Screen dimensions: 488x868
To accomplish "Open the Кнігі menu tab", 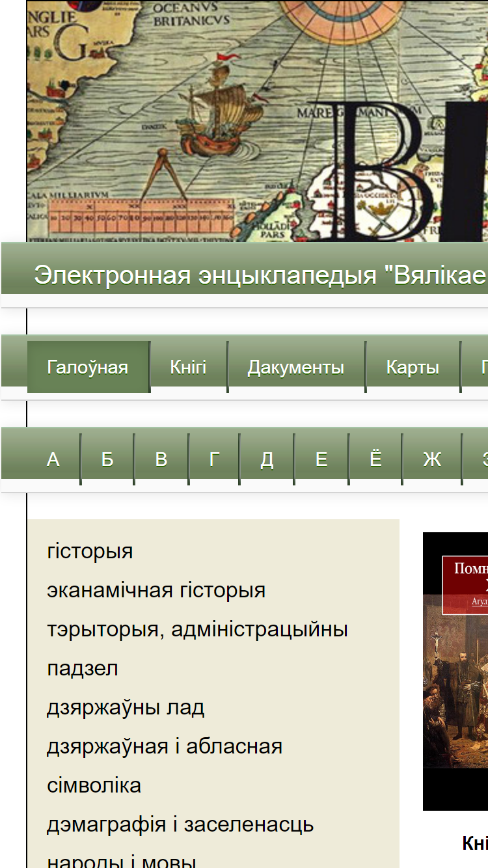I will tap(189, 367).
